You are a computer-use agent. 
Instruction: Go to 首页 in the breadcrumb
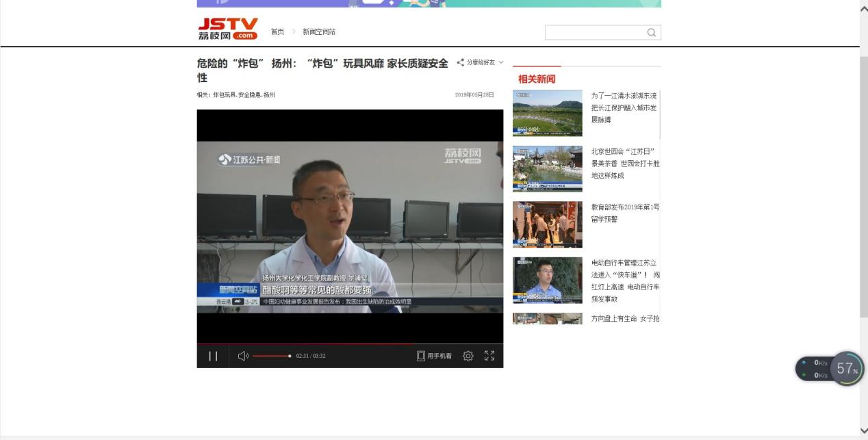277,32
